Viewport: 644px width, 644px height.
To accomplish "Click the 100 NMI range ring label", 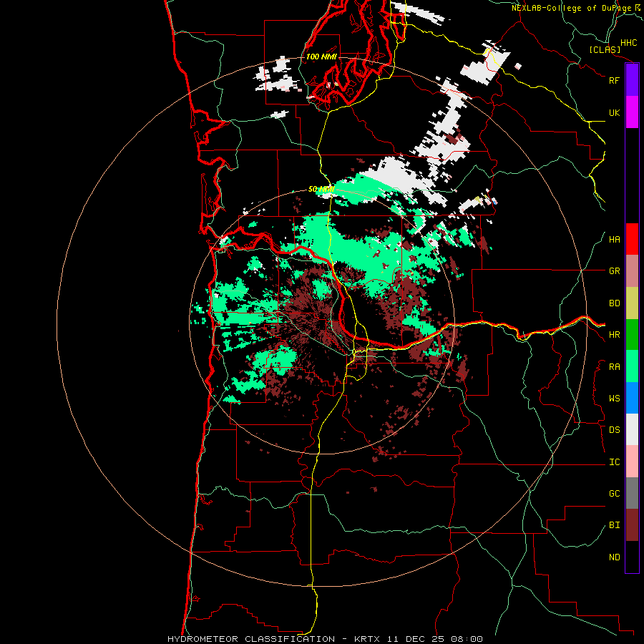I will [321, 57].
